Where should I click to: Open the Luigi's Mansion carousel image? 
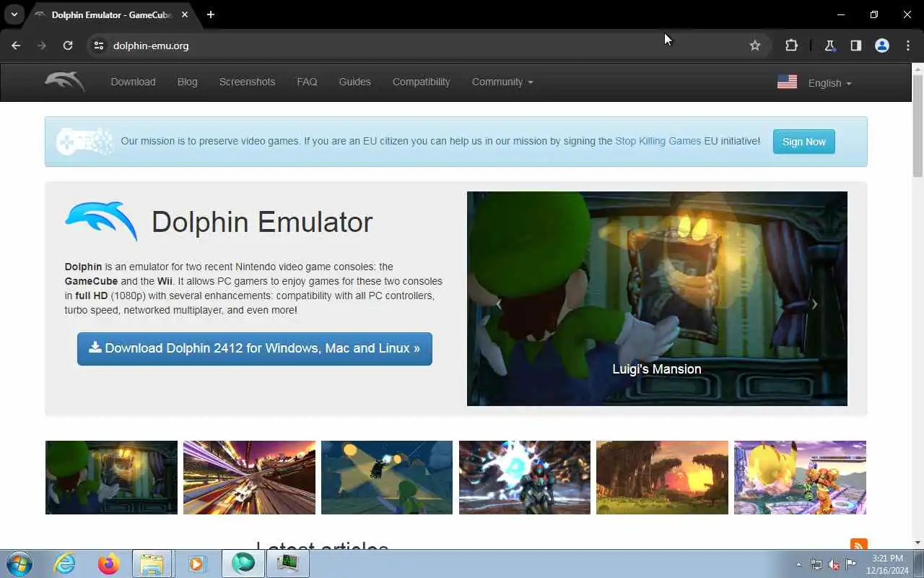pyautogui.click(x=657, y=298)
